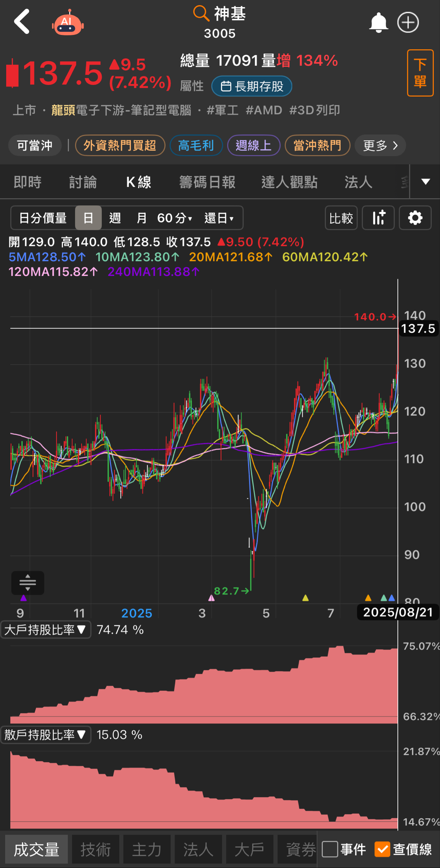Select the 技術 bottom tab

coord(96,849)
